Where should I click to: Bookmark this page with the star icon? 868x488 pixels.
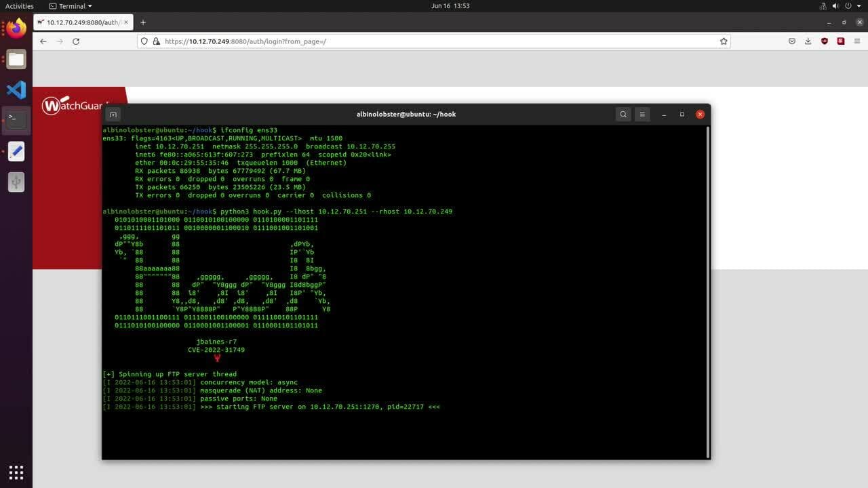point(724,41)
